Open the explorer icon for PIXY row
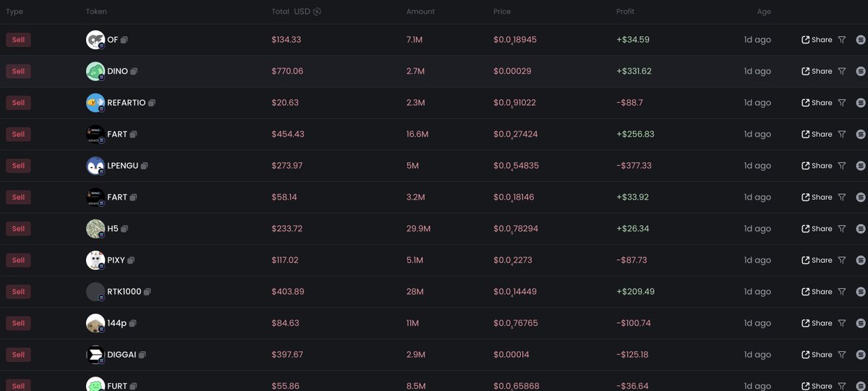Screen dimensions: 868x391 (x=861, y=260)
